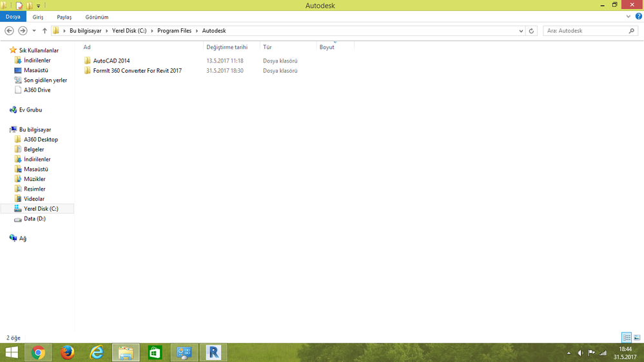Image resolution: width=644 pixels, height=362 pixels.
Task: Expand the ribbon with the chevron
Action: [628, 16]
